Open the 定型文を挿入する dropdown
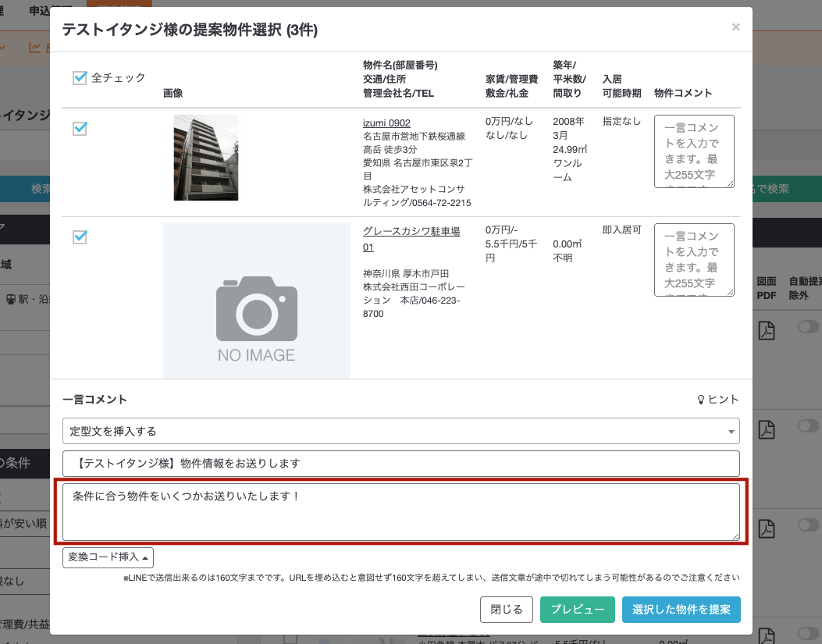822x644 pixels. point(401,431)
